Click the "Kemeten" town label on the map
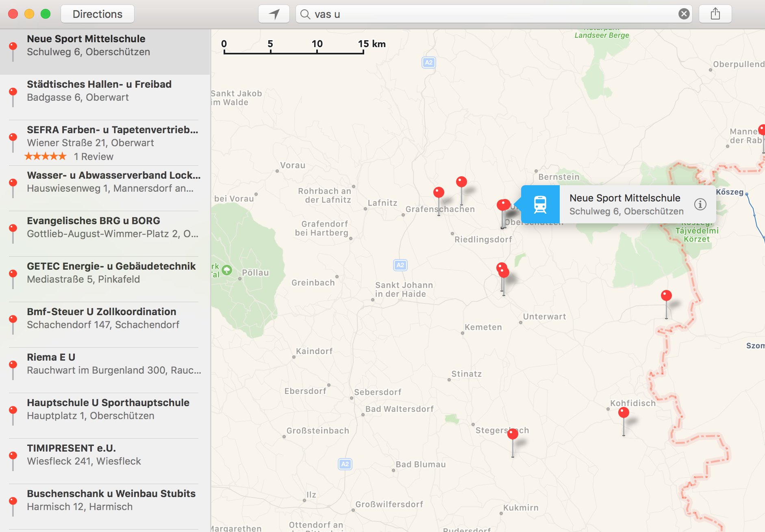Image resolution: width=765 pixels, height=532 pixels. point(483,327)
